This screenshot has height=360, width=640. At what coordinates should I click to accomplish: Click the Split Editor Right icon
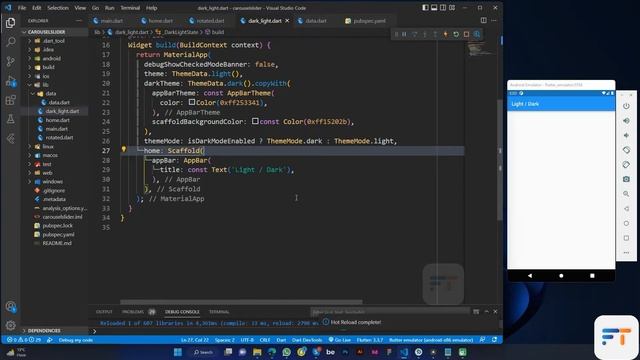(484, 20)
